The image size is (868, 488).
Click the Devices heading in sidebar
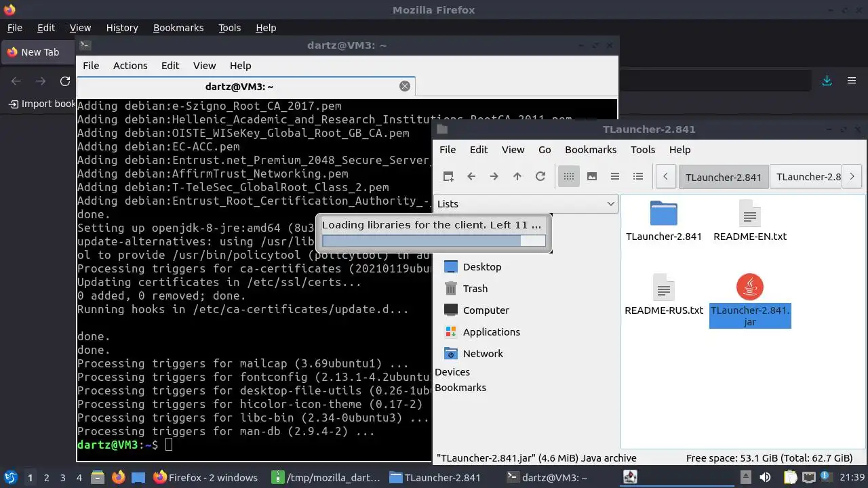pos(452,372)
